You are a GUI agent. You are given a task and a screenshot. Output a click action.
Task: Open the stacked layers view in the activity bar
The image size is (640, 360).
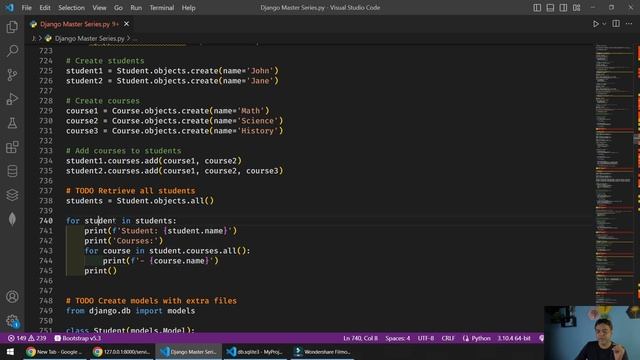12,195
